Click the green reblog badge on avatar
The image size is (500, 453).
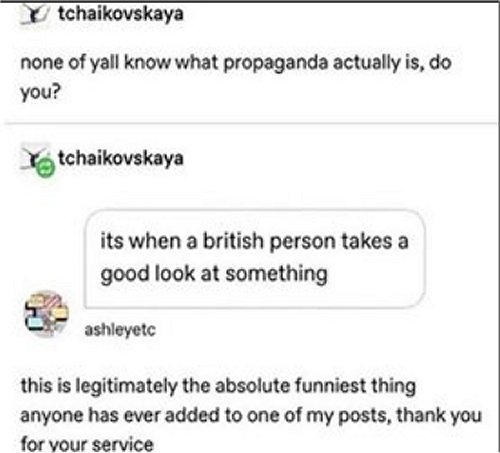45,168
